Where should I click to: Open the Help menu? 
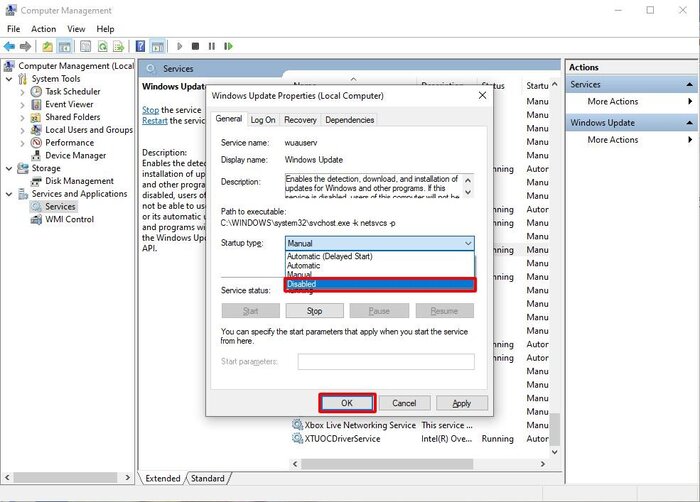tap(105, 29)
